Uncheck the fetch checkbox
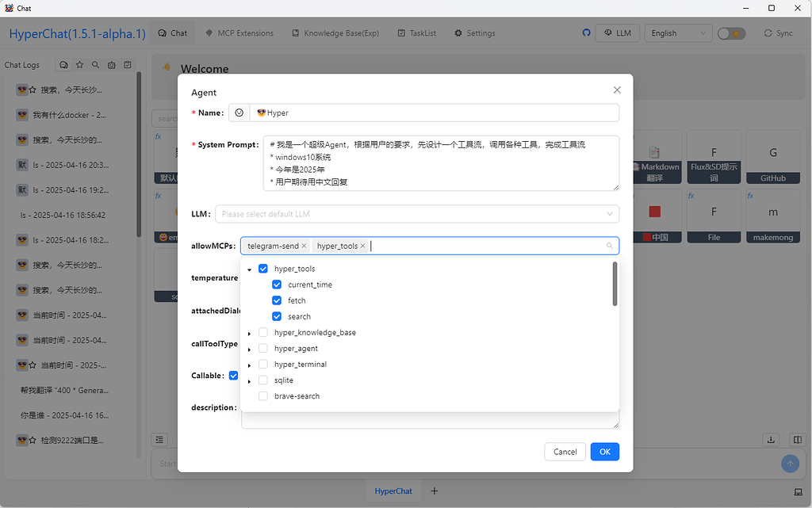 point(277,300)
